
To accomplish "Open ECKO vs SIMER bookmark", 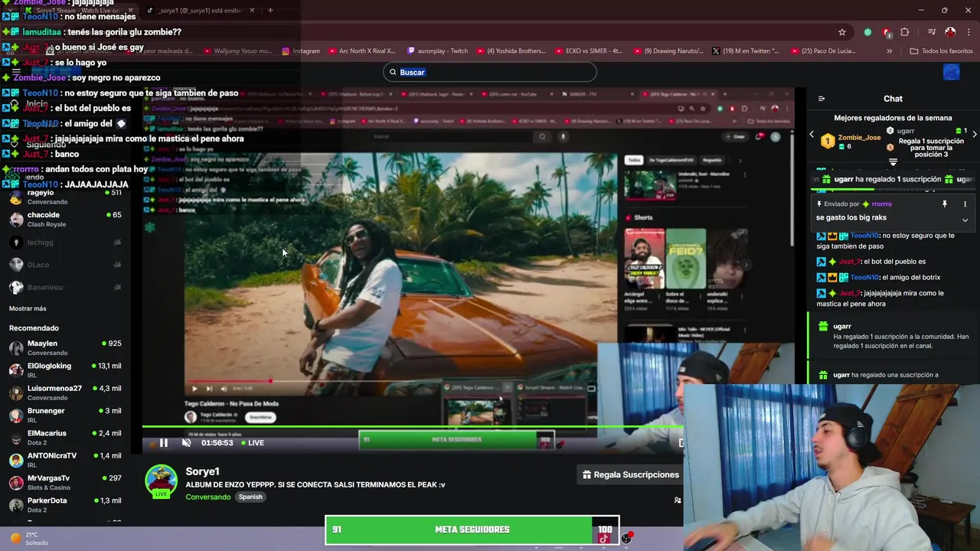I will (x=588, y=51).
